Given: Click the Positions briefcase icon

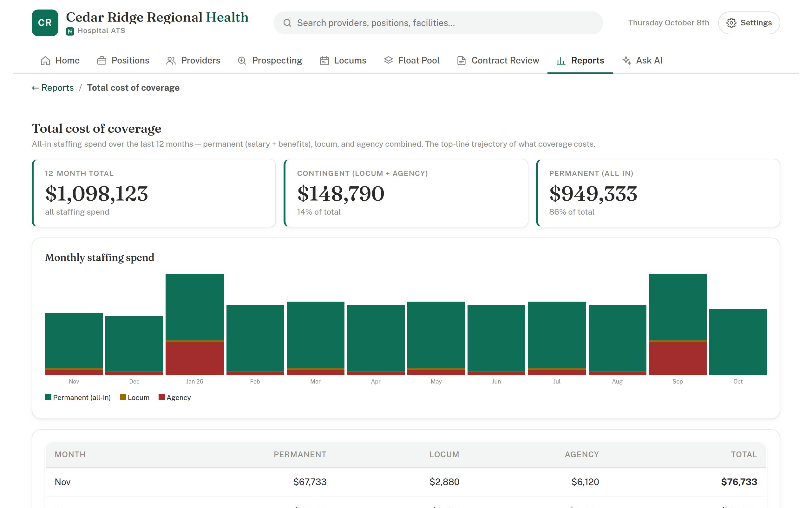Looking at the screenshot, I should coord(102,60).
